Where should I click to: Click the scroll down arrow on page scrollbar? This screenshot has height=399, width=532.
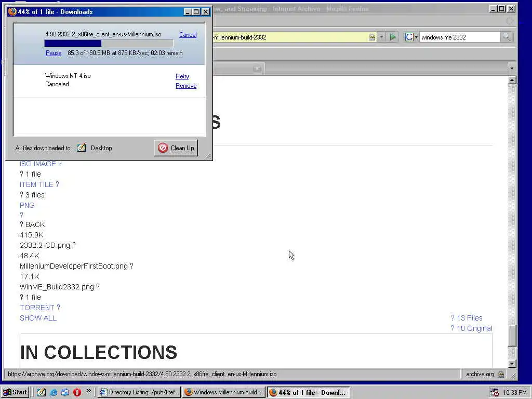click(512, 363)
